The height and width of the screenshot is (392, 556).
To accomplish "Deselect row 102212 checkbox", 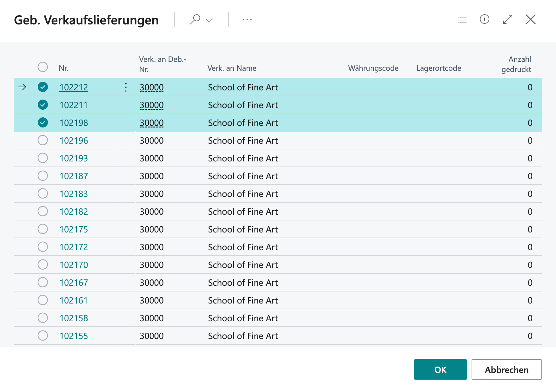I will pyautogui.click(x=43, y=87).
